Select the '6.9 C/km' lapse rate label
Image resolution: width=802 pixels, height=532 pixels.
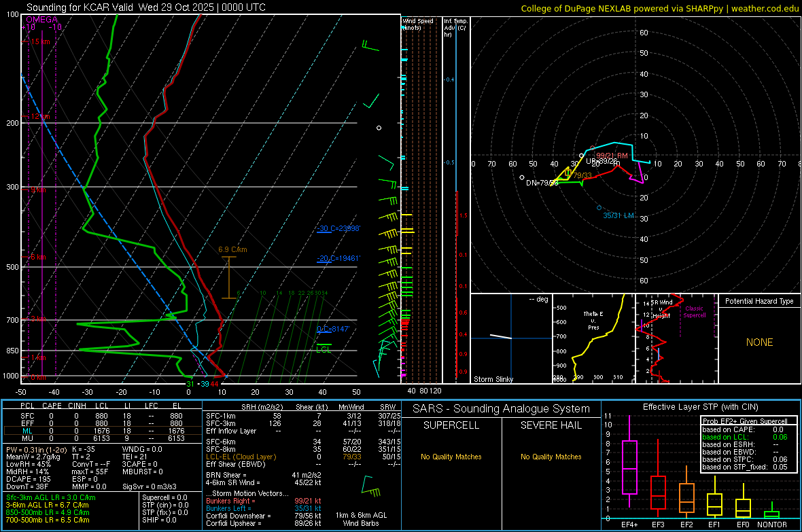coord(232,249)
